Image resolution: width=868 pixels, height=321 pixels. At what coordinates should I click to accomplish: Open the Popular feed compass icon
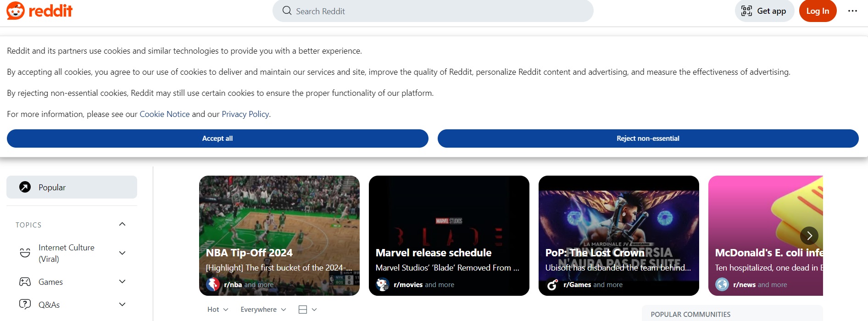click(24, 187)
